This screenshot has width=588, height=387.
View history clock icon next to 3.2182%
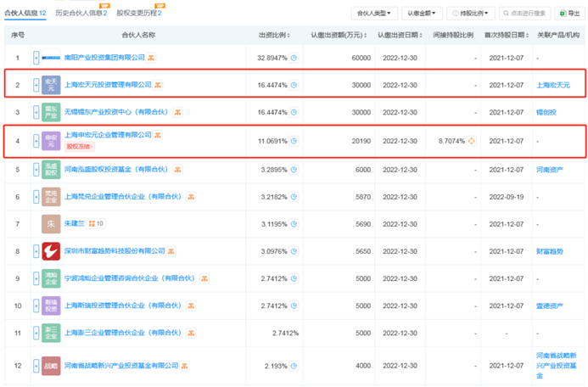[x=294, y=197]
